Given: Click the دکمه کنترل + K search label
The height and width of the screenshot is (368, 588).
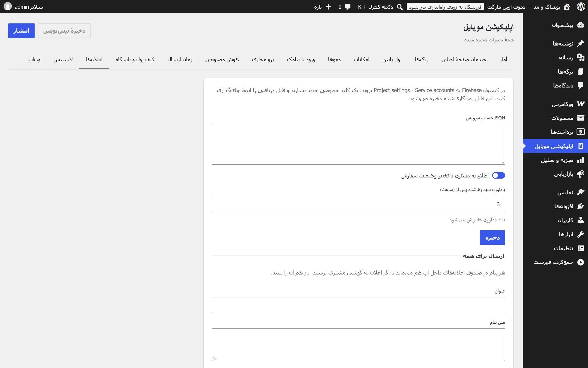Looking at the screenshot, I should [x=375, y=7].
